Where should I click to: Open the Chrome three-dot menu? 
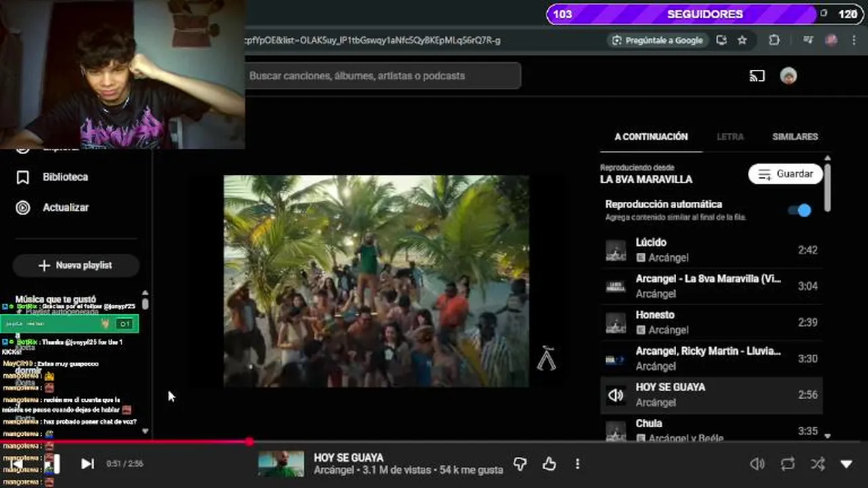853,40
